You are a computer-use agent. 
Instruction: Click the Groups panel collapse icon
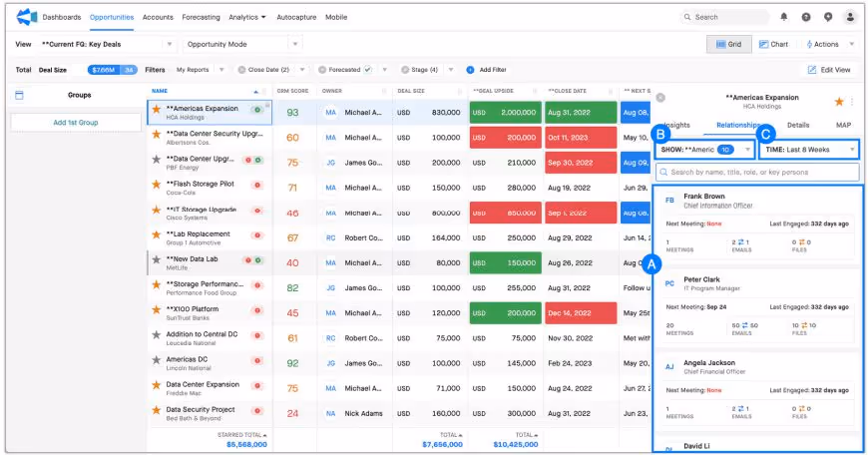(x=19, y=95)
